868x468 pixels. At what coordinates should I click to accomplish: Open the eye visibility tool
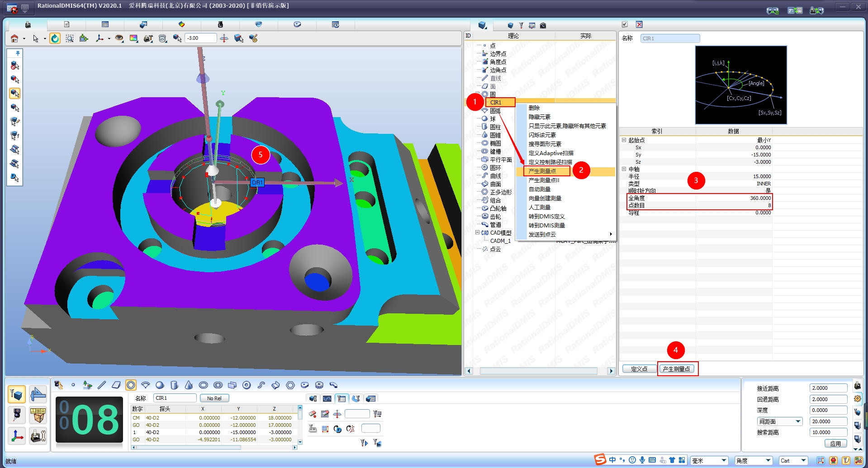(119, 38)
